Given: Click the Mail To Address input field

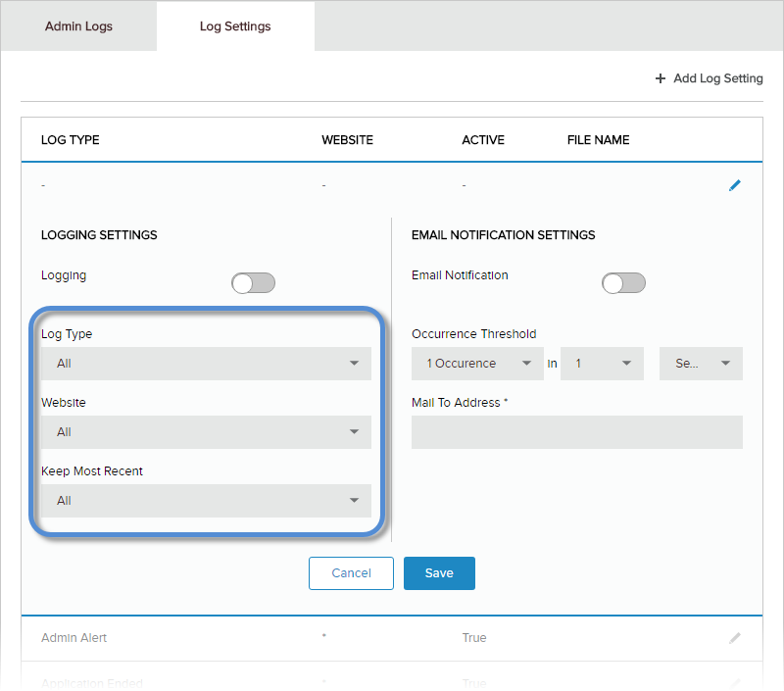Looking at the screenshot, I should [x=576, y=432].
